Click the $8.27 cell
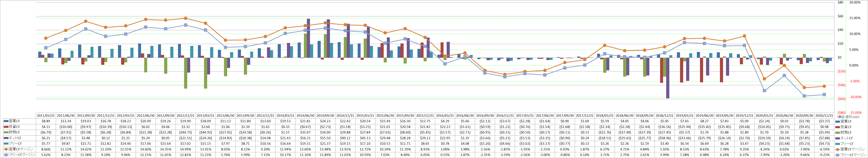 (705, 121)
